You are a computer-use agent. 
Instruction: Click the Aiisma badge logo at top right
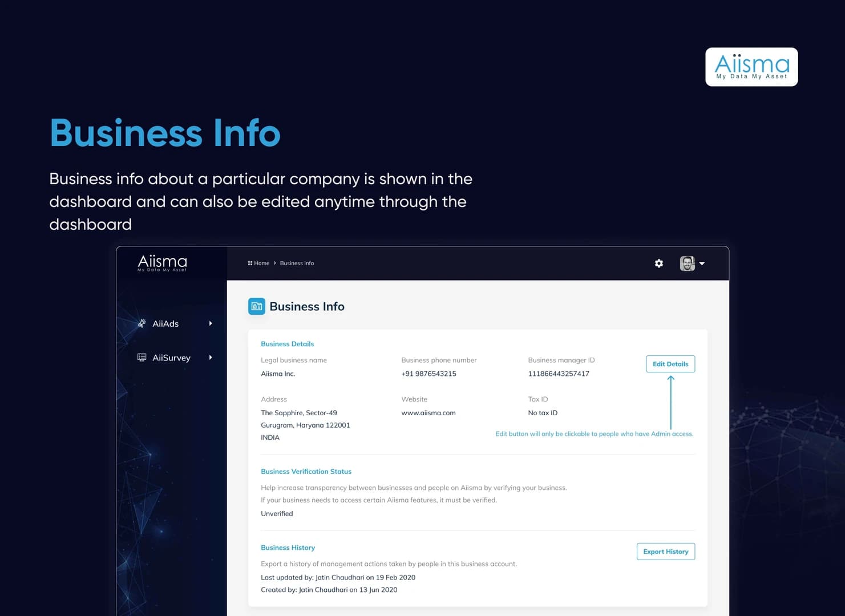click(751, 67)
